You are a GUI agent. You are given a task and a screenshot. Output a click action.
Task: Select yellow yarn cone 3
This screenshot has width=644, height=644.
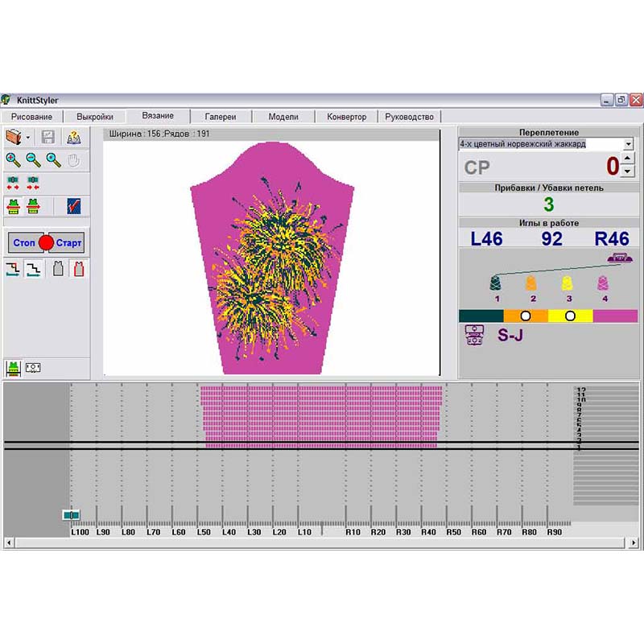click(x=567, y=283)
